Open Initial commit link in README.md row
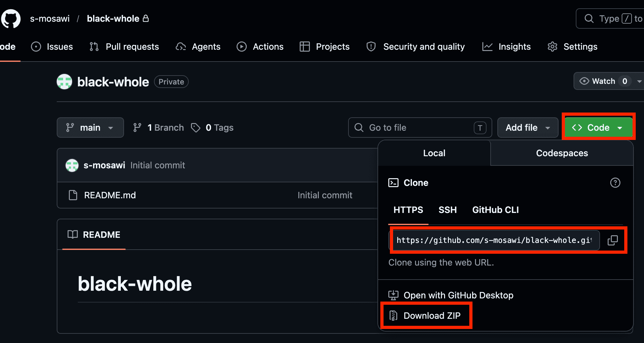This screenshot has height=343, width=644. (x=325, y=195)
